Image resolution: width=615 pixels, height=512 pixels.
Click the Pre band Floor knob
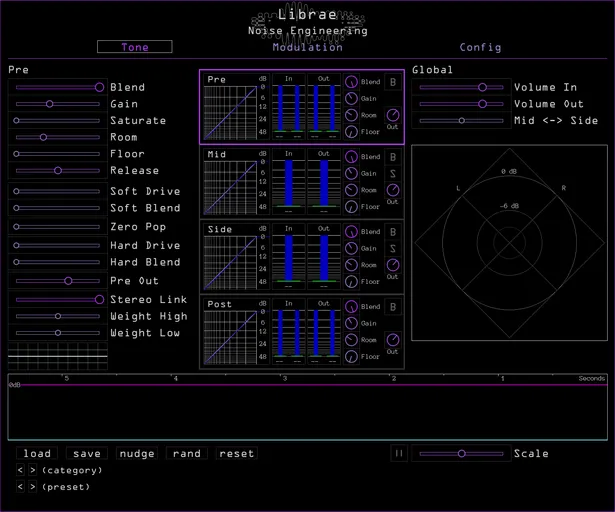point(351,132)
